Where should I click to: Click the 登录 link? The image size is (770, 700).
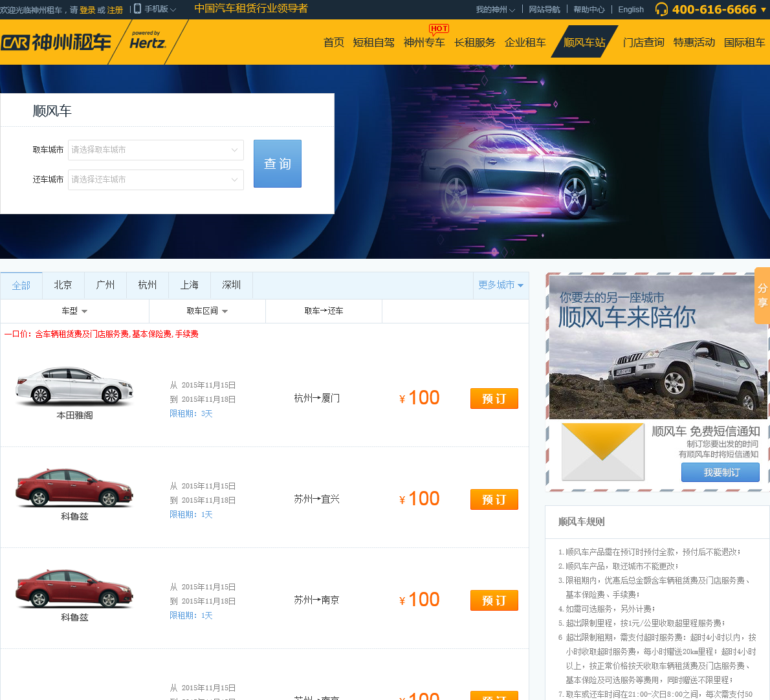(x=87, y=10)
